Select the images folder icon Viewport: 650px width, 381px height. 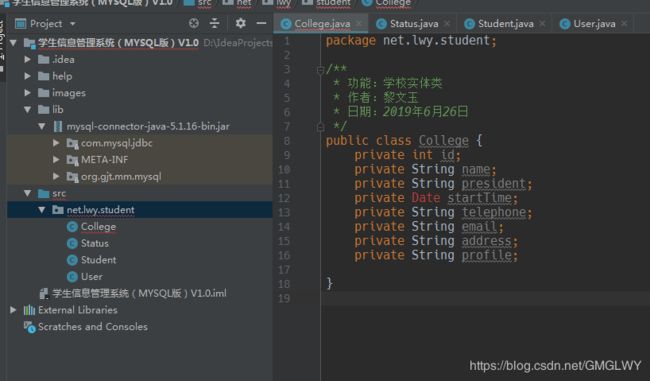point(44,92)
